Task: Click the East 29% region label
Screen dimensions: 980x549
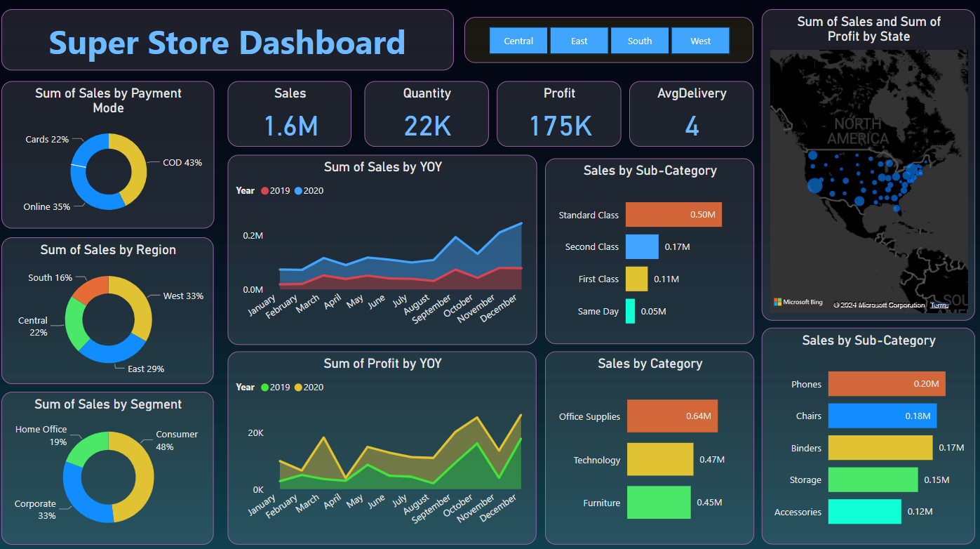Action: [x=146, y=369]
